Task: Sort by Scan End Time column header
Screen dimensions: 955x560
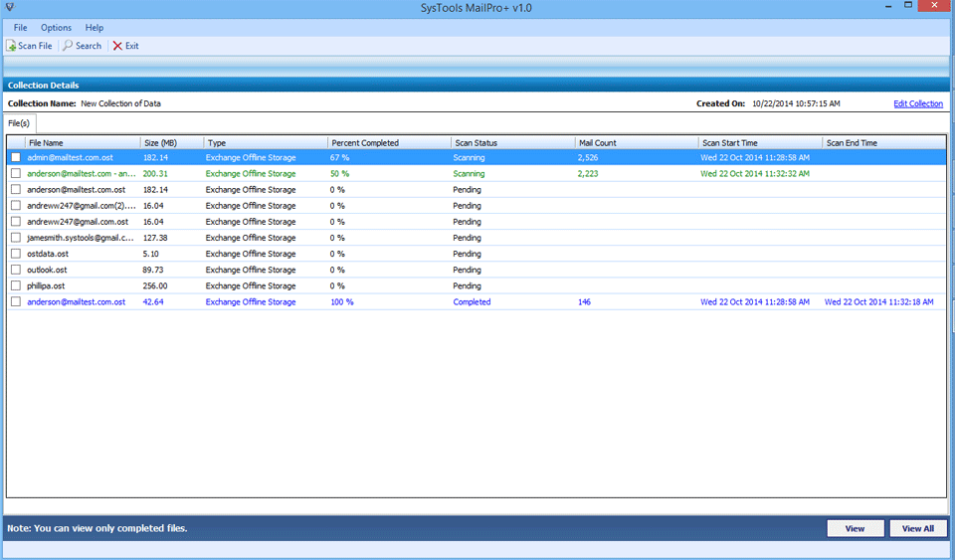Action: pos(884,142)
